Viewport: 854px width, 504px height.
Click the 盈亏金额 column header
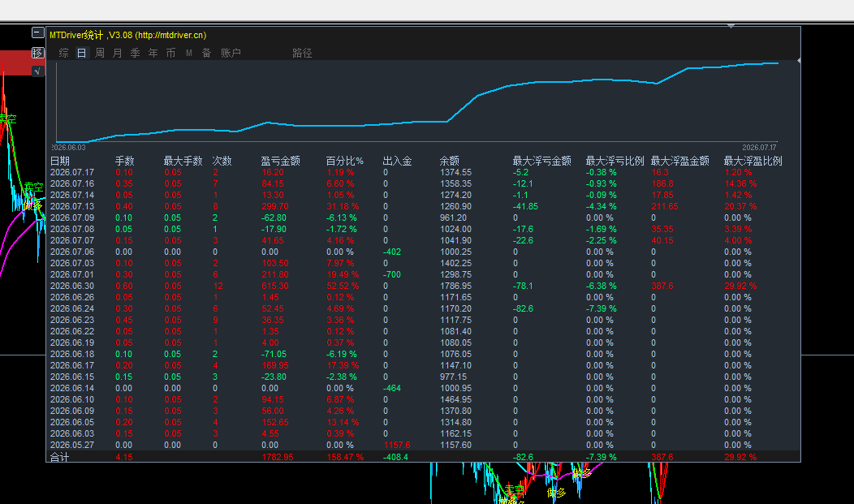click(x=281, y=162)
